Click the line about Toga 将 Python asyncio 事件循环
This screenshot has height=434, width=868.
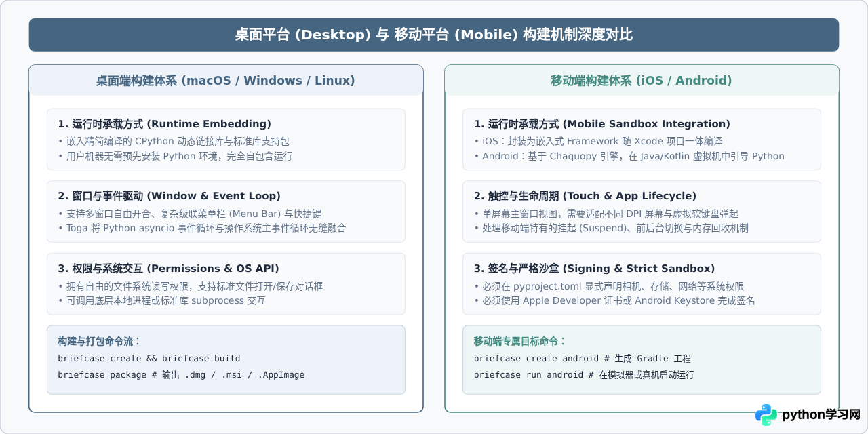(x=202, y=228)
